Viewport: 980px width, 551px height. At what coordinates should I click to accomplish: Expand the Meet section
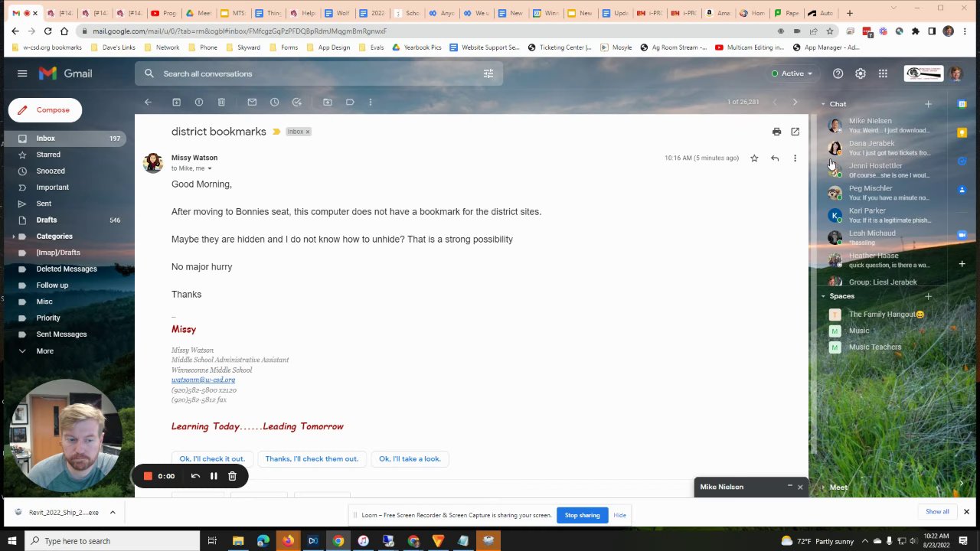[x=824, y=487]
